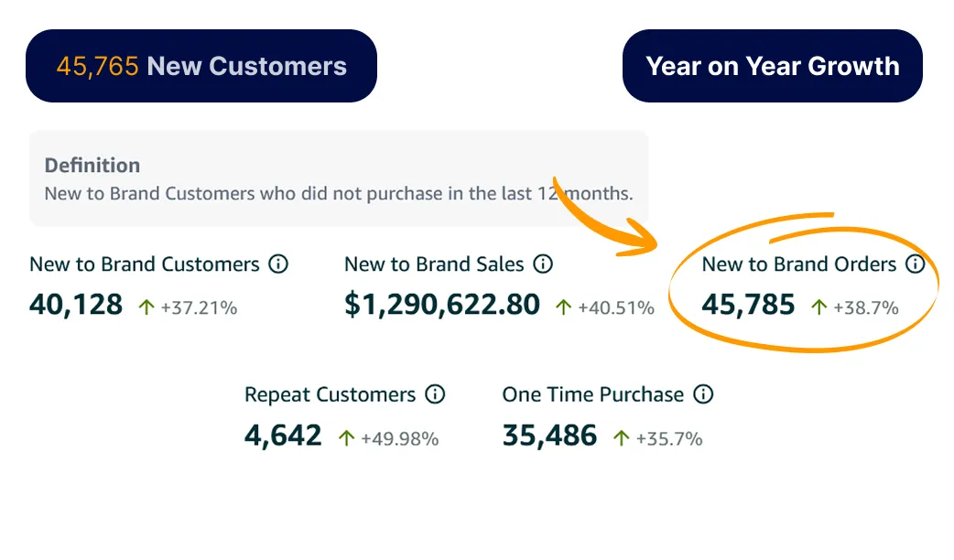
Task: Open info icon next to One Time Purchase
Action: [703, 394]
